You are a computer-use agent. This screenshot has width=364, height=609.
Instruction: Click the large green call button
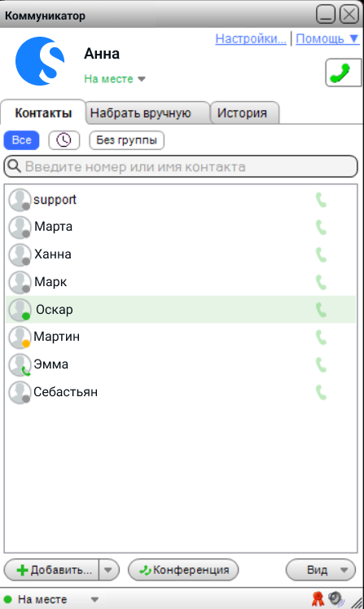(343, 73)
